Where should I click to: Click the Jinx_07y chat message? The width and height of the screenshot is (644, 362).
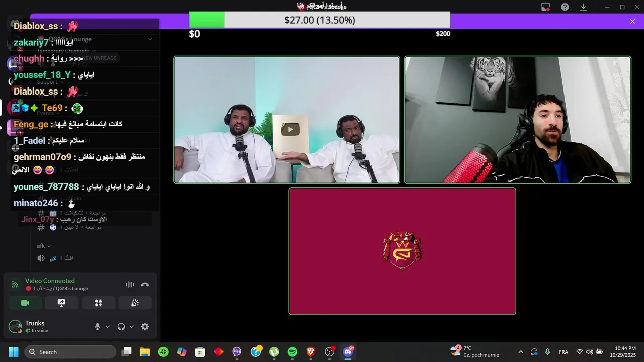click(64, 219)
